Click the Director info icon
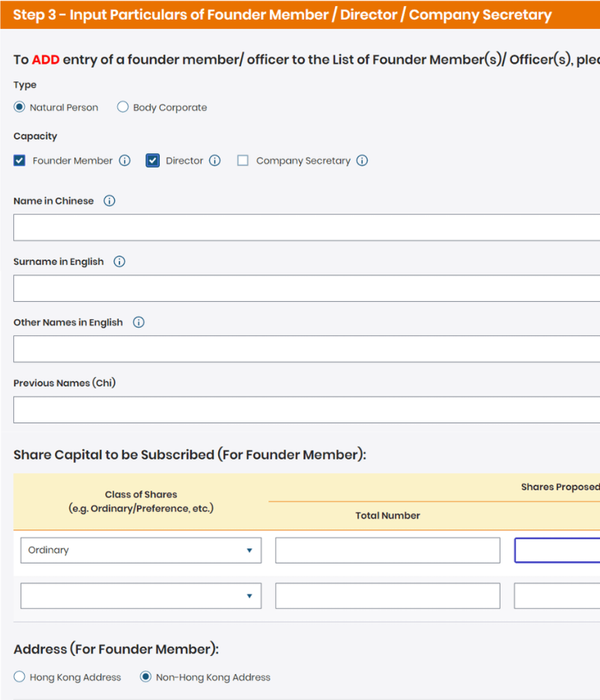600x700 pixels. pyautogui.click(x=215, y=161)
